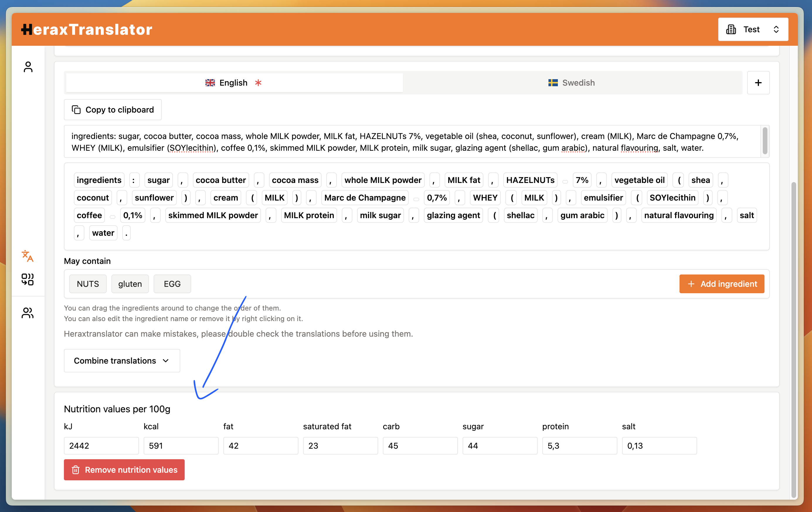812x512 pixels.
Task: Select the EGG may-contain chip
Action: point(172,284)
